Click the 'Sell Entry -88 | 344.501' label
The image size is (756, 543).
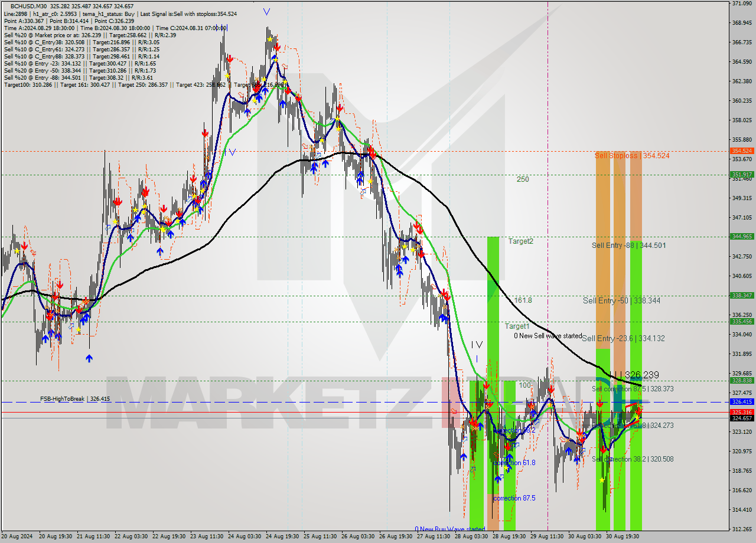629,246
